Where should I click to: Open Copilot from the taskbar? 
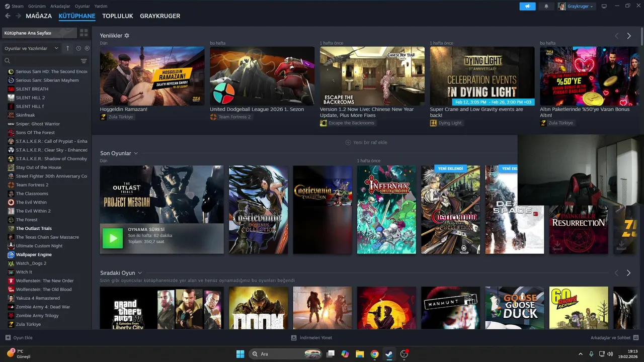[x=345, y=354]
